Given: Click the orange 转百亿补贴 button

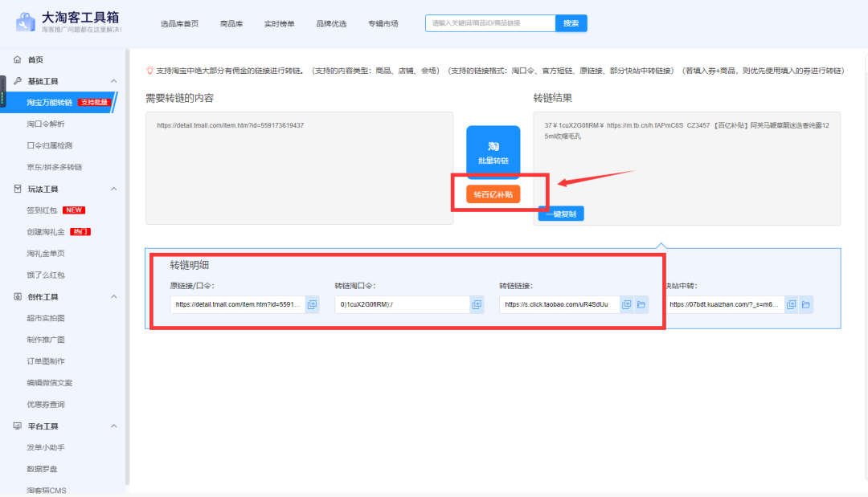Looking at the screenshot, I should 493,194.
